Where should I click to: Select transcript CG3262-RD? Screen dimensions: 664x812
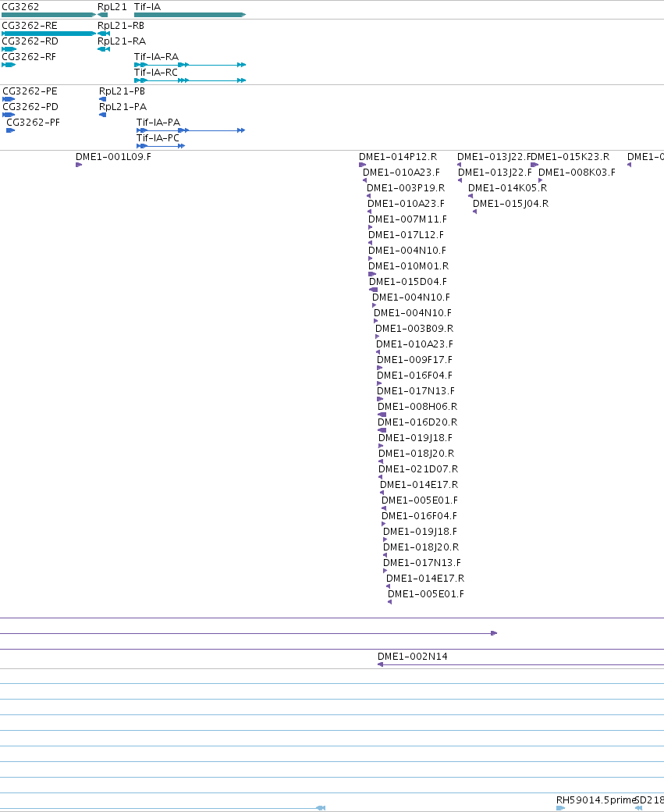point(30,41)
